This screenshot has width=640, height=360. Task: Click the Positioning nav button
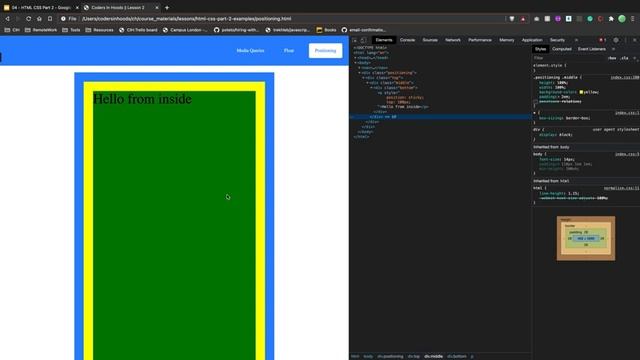pos(325,51)
